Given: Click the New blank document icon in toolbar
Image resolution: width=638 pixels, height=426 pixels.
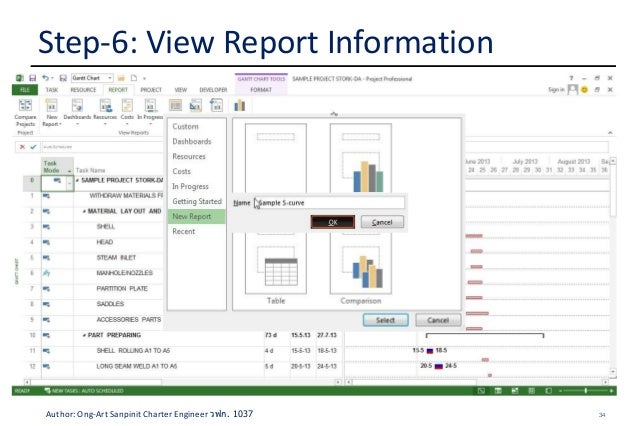Looking at the screenshot, I should coord(133,78).
